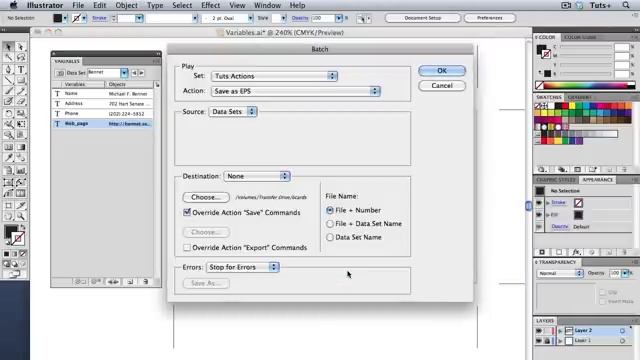This screenshot has width=640, height=360.
Task: Click enabled Choose... button under Destination
Action: click(206, 197)
